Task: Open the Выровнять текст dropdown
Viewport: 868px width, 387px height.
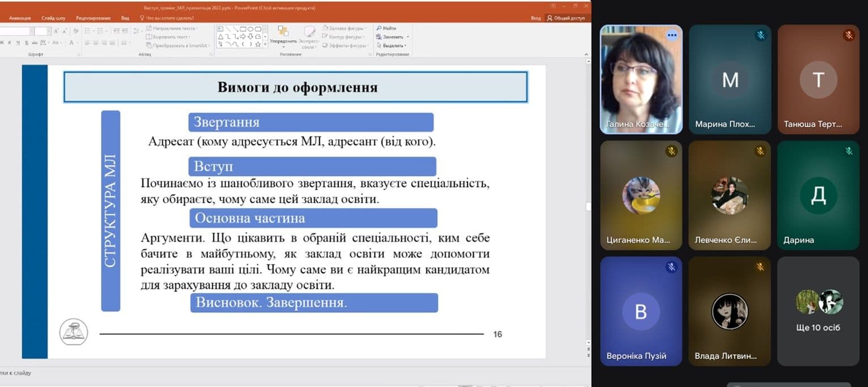Action: (168, 37)
